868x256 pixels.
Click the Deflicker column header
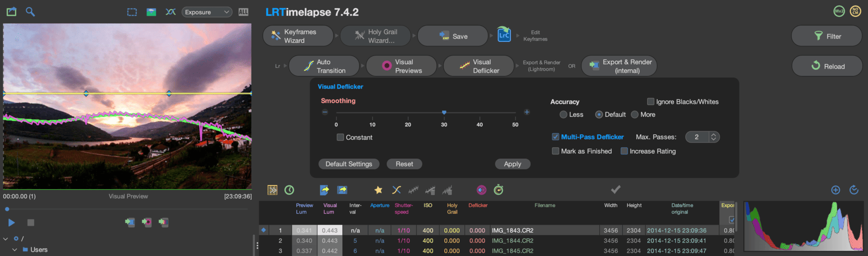478,205
